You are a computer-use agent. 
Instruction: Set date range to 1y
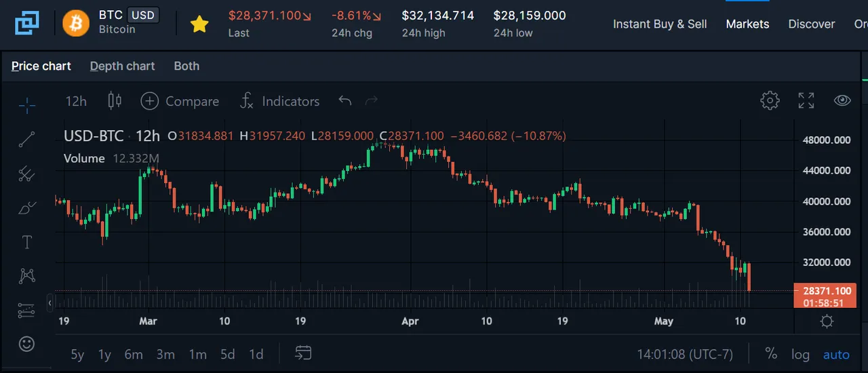point(104,354)
